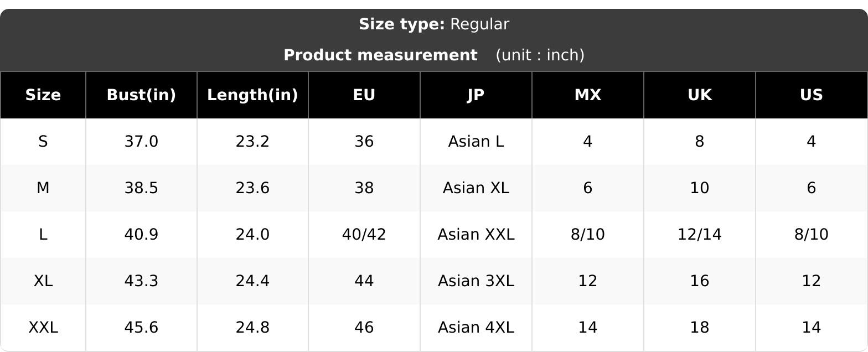Click the UK column header

point(700,95)
